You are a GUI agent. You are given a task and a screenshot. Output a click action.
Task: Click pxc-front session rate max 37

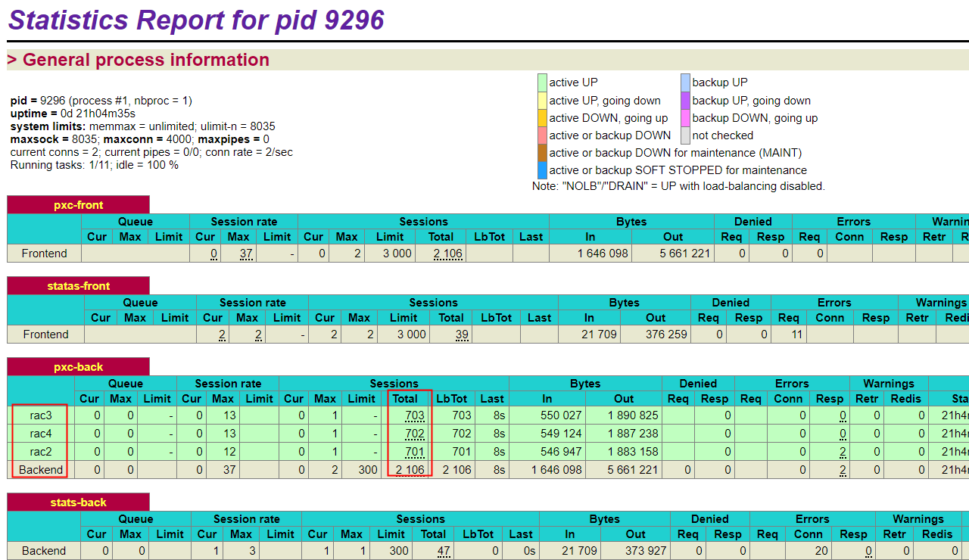pos(246,254)
